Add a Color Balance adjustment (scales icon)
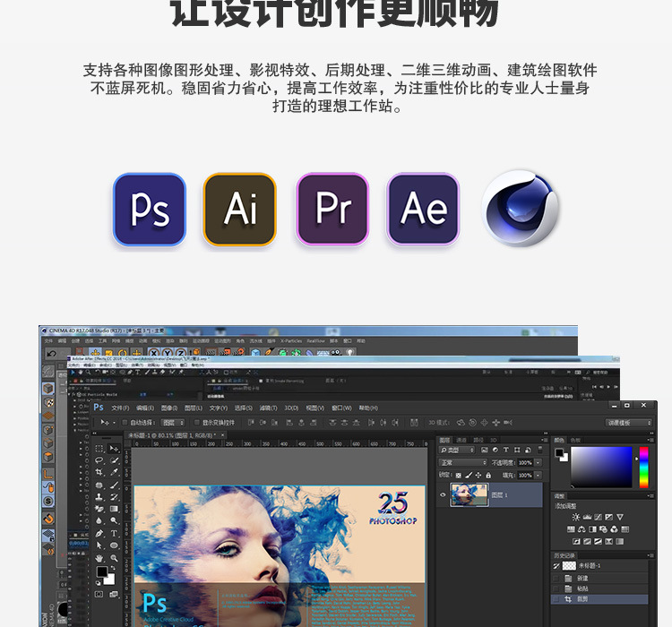The height and width of the screenshot is (627, 672). tap(582, 529)
